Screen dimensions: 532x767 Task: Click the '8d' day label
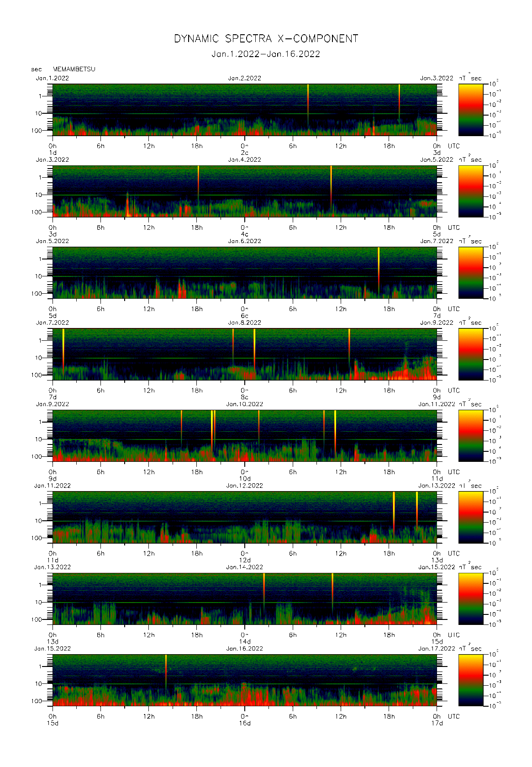click(x=245, y=397)
